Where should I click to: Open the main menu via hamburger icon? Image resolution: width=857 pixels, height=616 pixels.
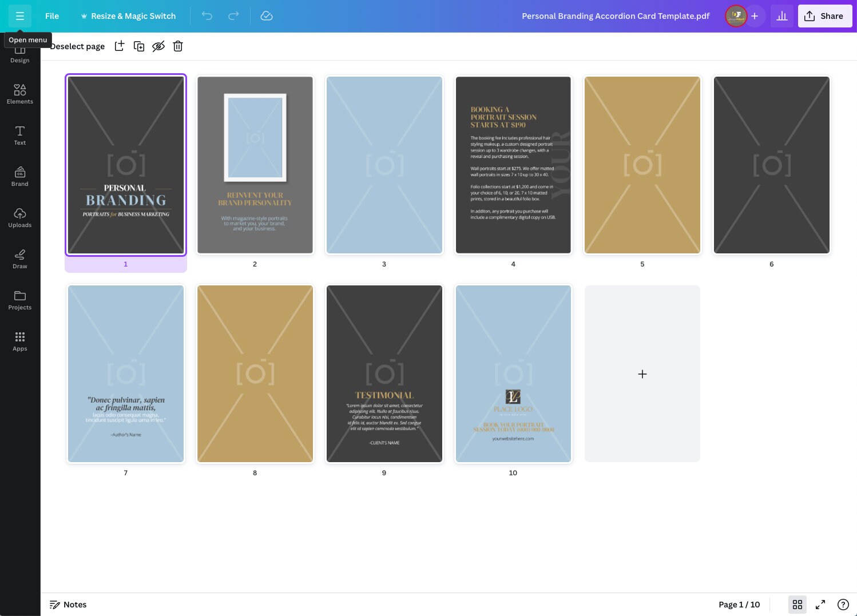(20, 16)
